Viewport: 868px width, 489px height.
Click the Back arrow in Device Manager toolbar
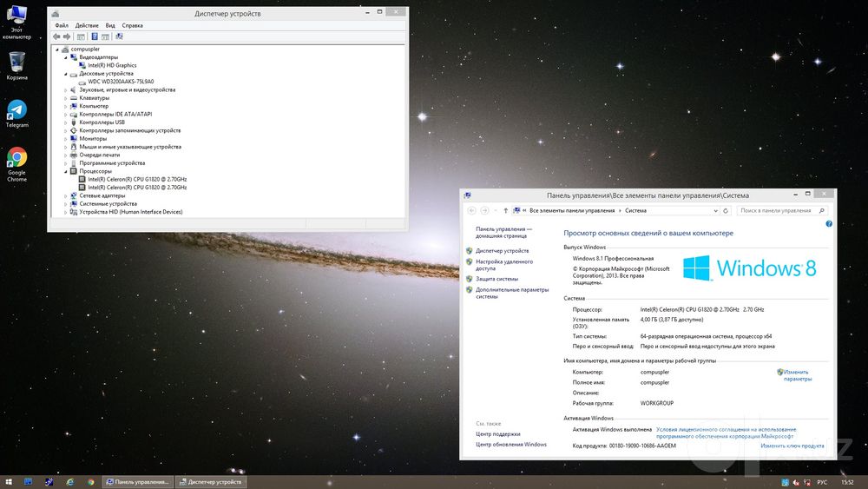coord(56,36)
